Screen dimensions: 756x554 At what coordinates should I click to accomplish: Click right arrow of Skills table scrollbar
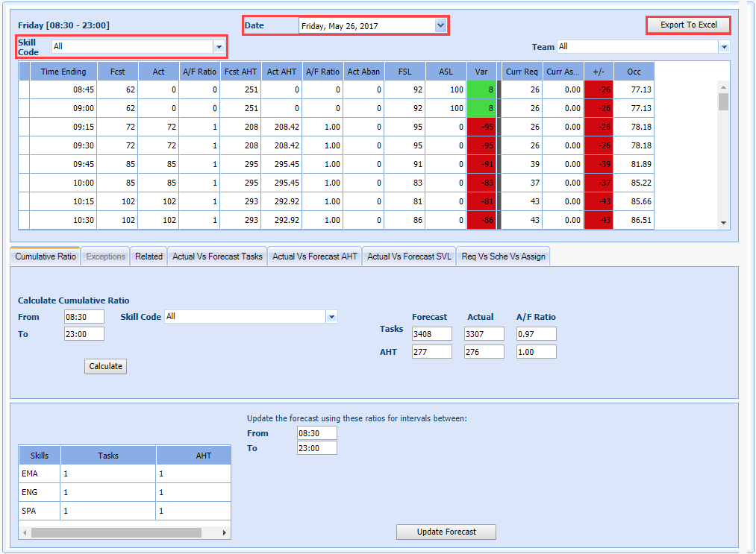point(225,533)
